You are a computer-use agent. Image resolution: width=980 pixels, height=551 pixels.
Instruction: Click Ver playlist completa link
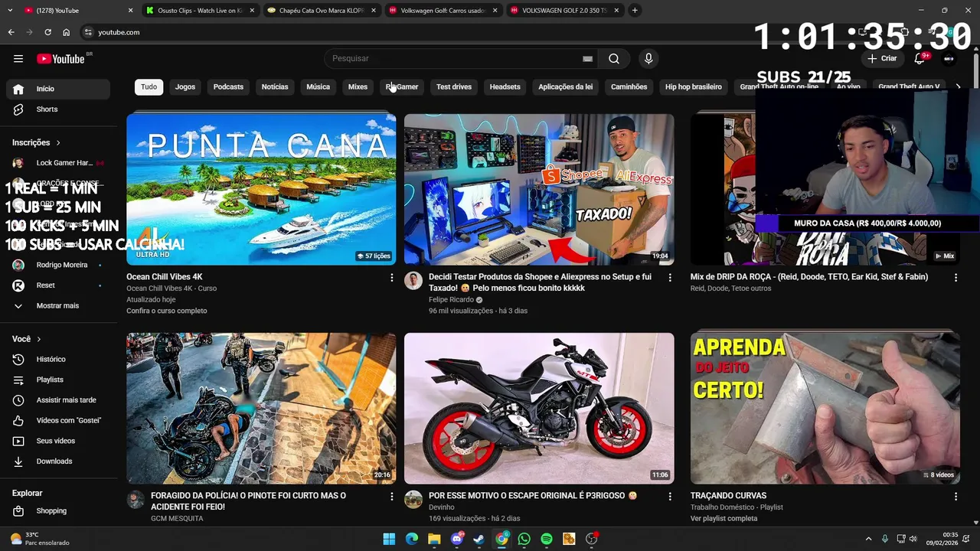tap(724, 519)
